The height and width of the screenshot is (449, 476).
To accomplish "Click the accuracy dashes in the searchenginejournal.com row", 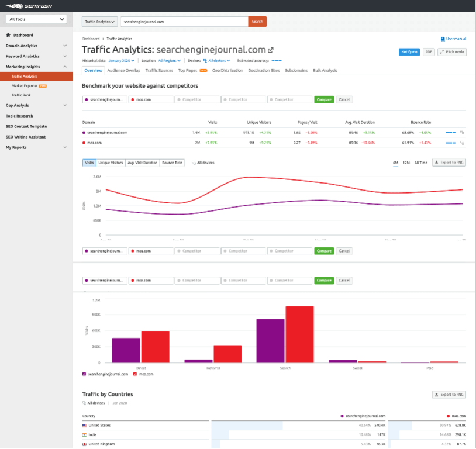I will [450, 133].
